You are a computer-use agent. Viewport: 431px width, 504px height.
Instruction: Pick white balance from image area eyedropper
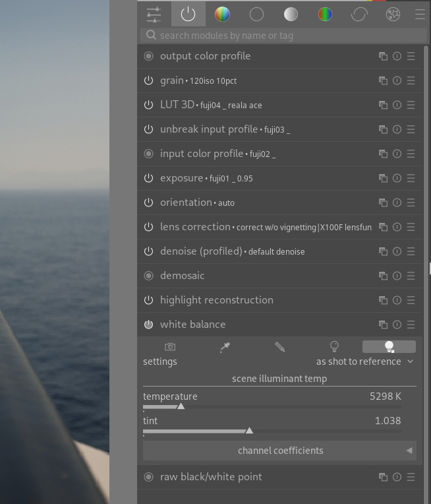[x=225, y=347]
